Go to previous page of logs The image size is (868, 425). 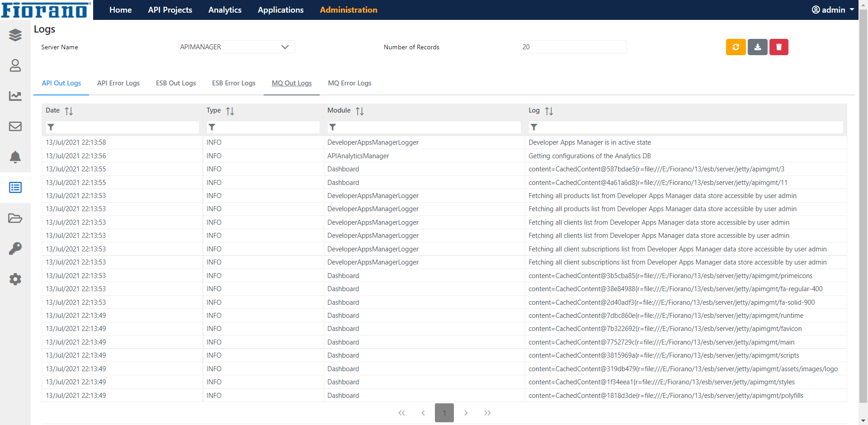pos(423,413)
